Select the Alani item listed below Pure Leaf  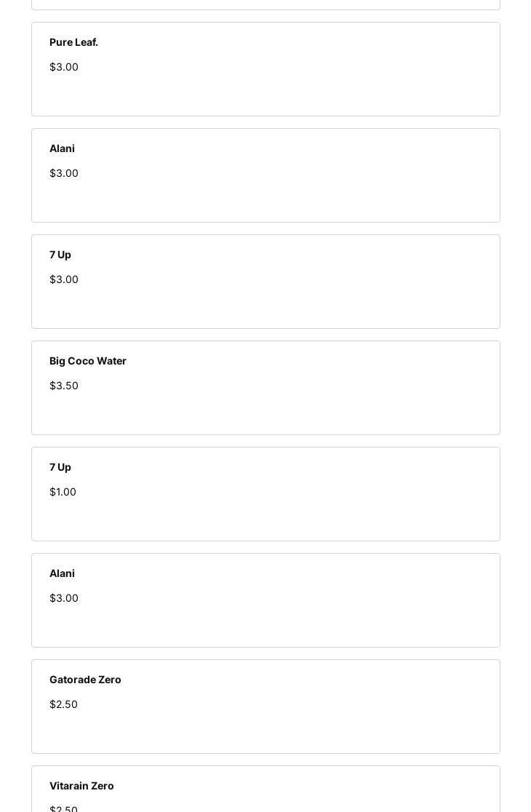tap(265, 175)
